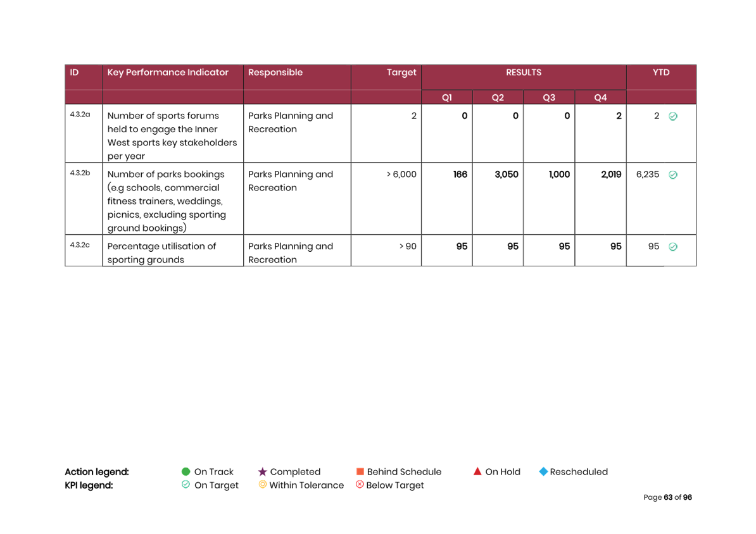Select the Key Performance Indicator column header
This screenshot has height=534, width=756.
pyautogui.click(x=168, y=72)
